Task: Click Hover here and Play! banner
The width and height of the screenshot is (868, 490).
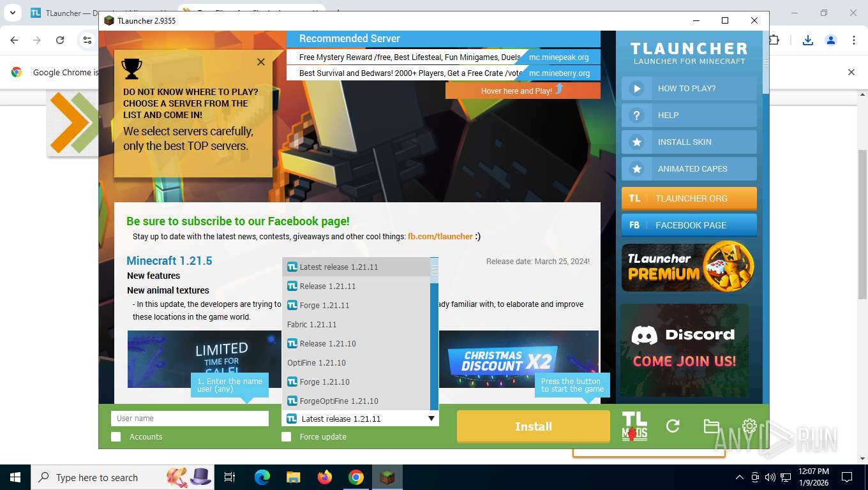Action: pyautogui.click(x=523, y=91)
